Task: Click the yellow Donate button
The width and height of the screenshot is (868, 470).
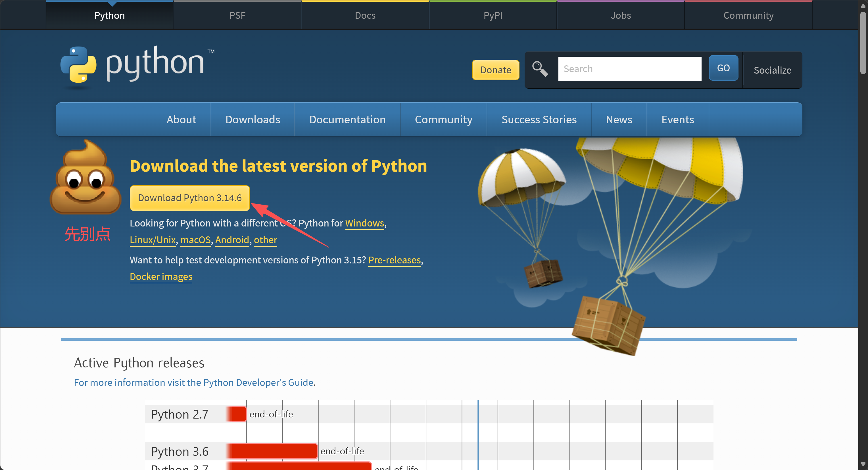Action: click(495, 70)
